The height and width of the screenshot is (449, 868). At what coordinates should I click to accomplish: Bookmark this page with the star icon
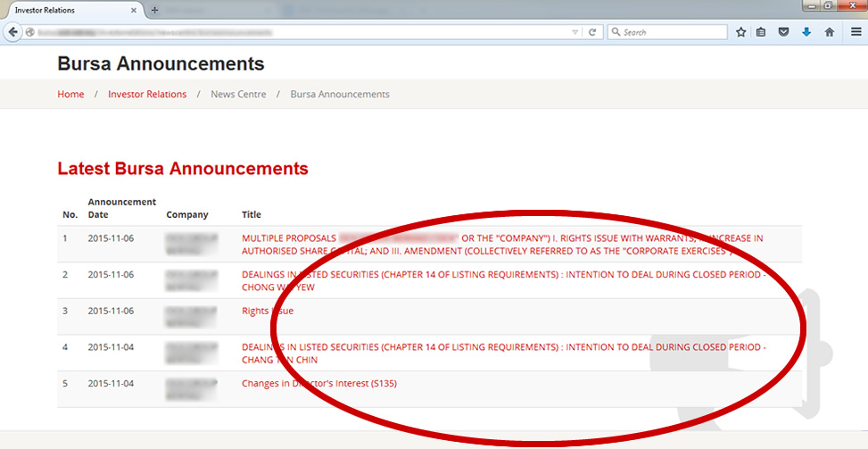[740, 32]
